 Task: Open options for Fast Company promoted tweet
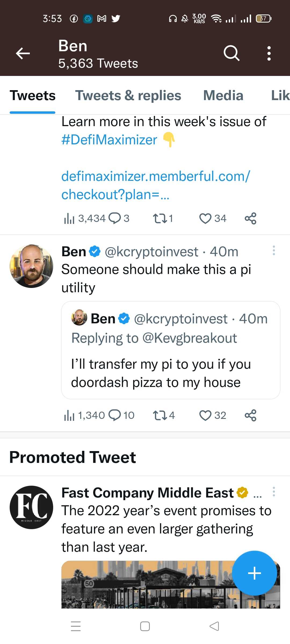pos(274,492)
